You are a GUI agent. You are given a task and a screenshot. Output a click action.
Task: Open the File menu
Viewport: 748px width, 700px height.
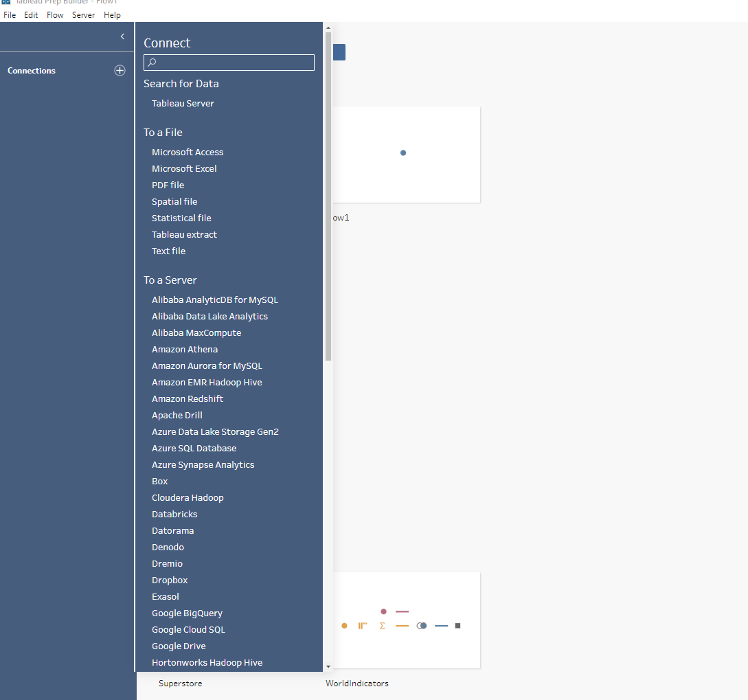(10, 15)
